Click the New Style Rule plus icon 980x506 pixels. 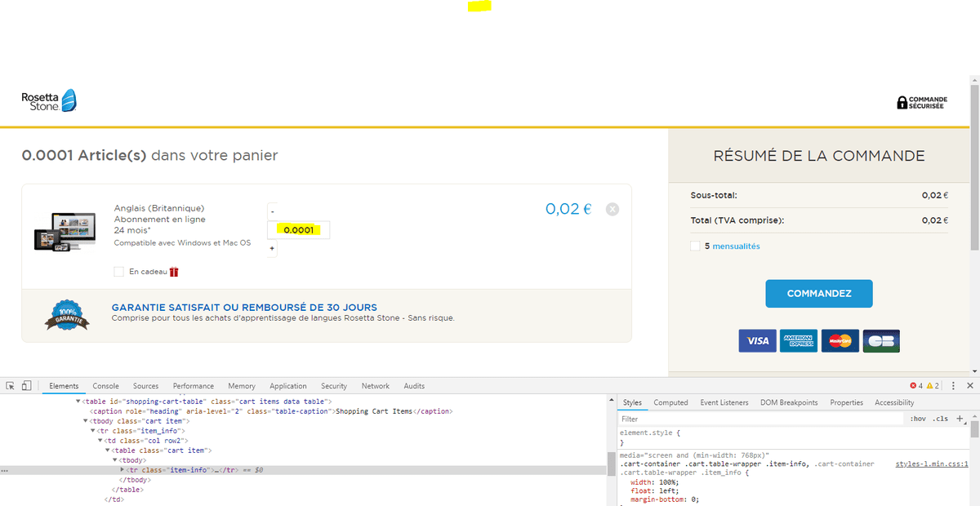coord(960,418)
